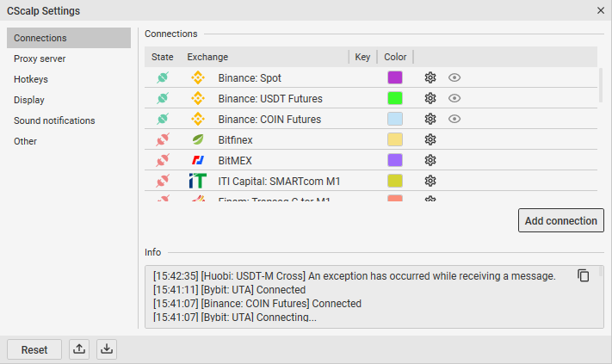
Task: Click the connections list vertical scrollbar
Action: tap(600, 86)
